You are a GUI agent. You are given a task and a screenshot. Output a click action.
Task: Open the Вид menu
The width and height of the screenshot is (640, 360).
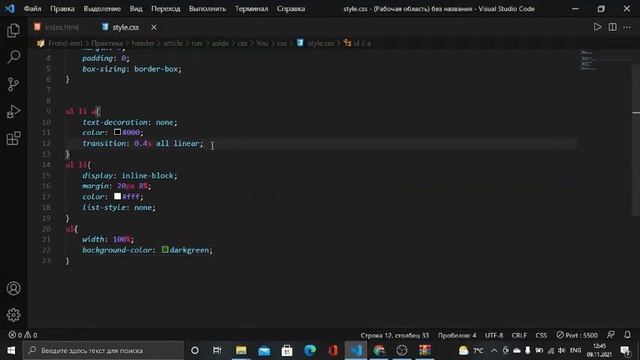click(136, 9)
